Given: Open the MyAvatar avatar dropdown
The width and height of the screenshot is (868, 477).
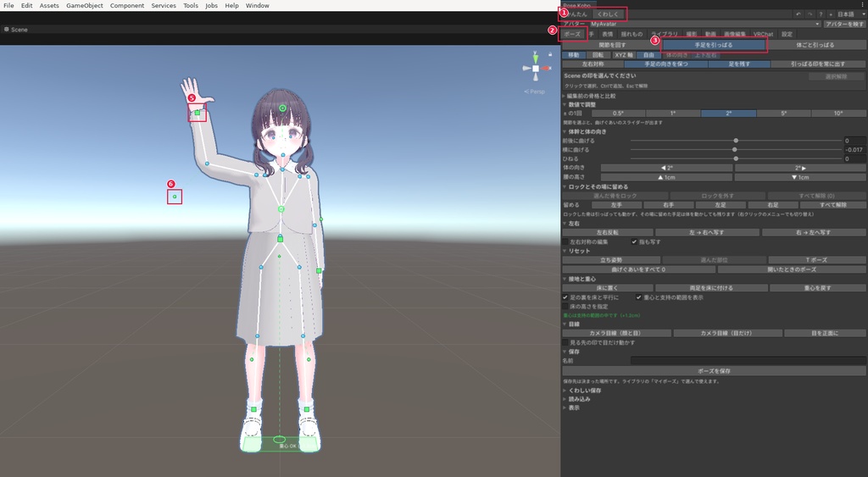Looking at the screenshot, I should click(x=704, y=25).
